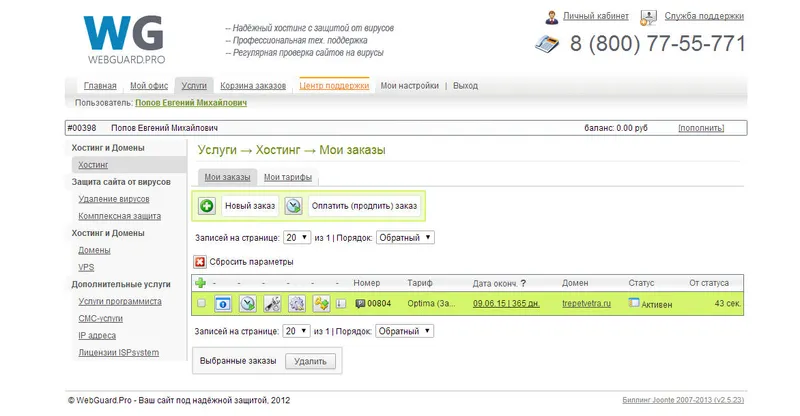Switch to the Мои тарифы tab
800x416 pixels.
(x=288, y=177)
